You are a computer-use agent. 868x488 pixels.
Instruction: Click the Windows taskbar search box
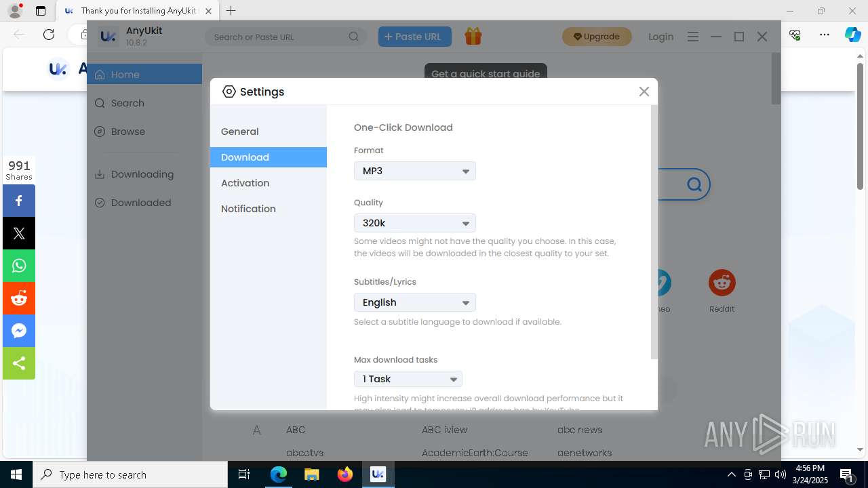pyautogui.click(x=130, y=474)
